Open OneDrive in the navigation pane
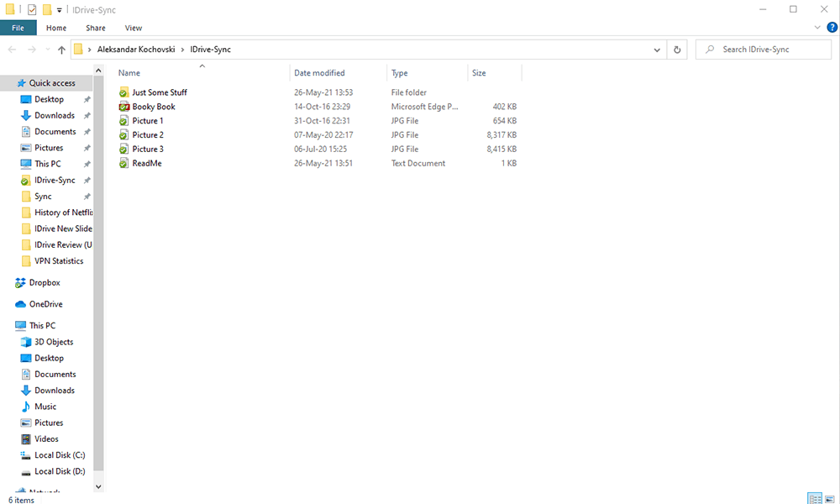The width and height of the screenshot is (840, 504). pyautogui.click(x=45, y=304)
